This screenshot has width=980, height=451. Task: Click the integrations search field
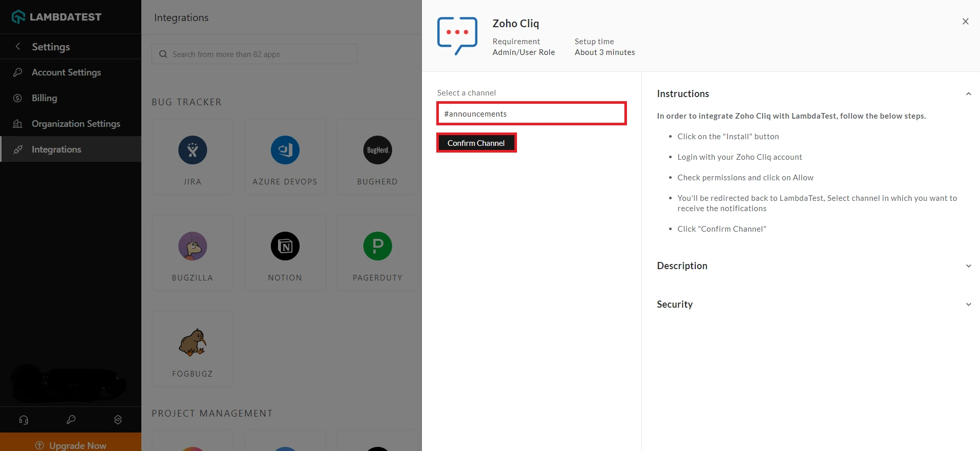point(254,54)
